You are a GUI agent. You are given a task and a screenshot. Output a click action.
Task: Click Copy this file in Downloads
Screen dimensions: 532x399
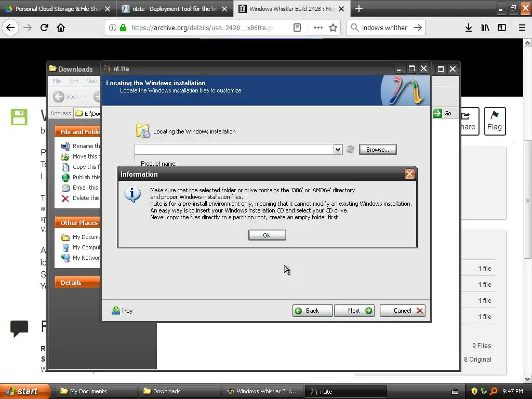(81, 167)
